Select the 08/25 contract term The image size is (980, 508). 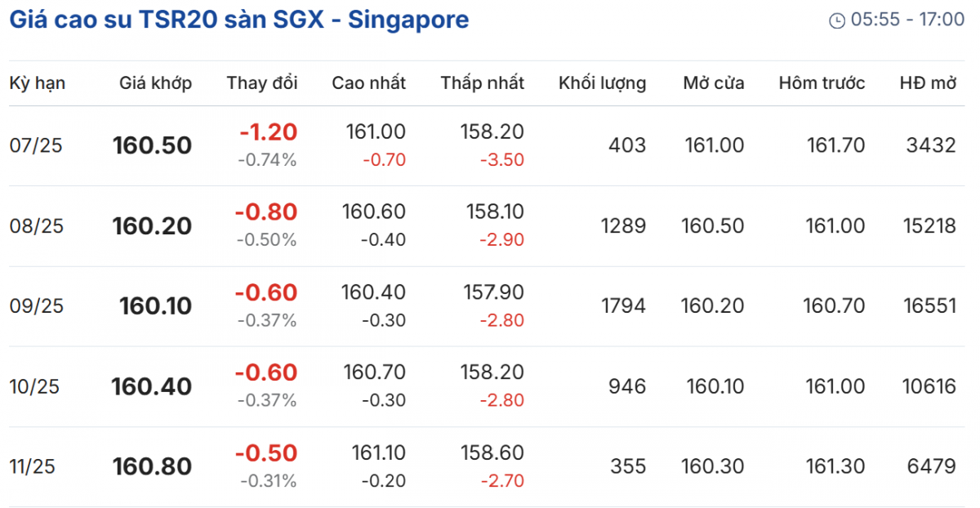[x=36, y=225]
